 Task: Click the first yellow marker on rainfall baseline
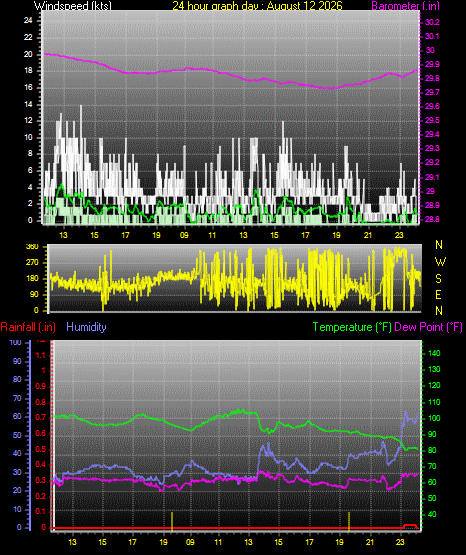click(172, 521)
